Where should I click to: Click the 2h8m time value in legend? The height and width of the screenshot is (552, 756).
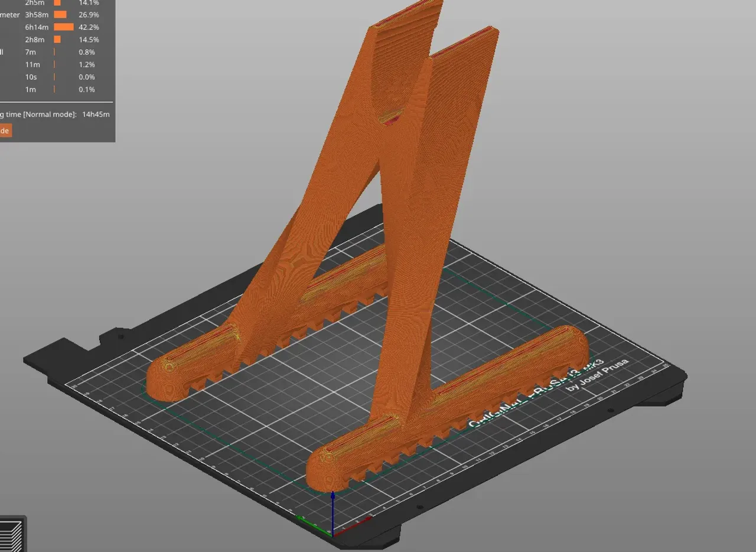click(x=33, y=40)
